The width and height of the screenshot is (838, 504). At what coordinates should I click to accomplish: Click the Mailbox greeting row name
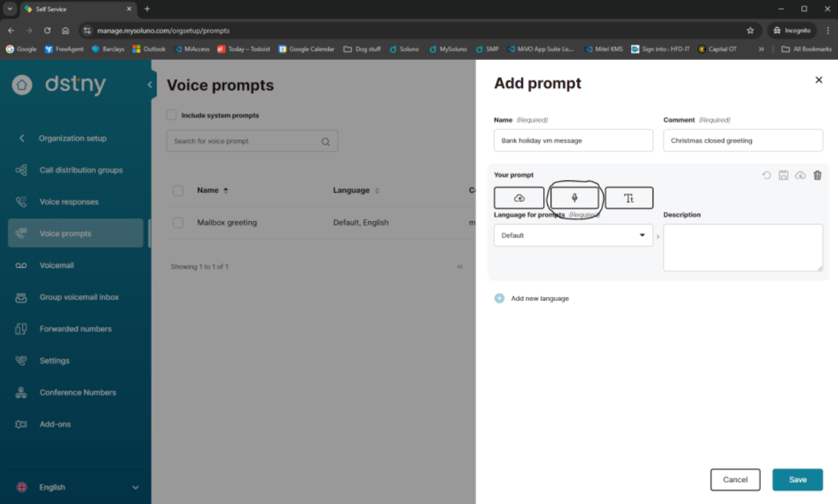coord(227,223)
